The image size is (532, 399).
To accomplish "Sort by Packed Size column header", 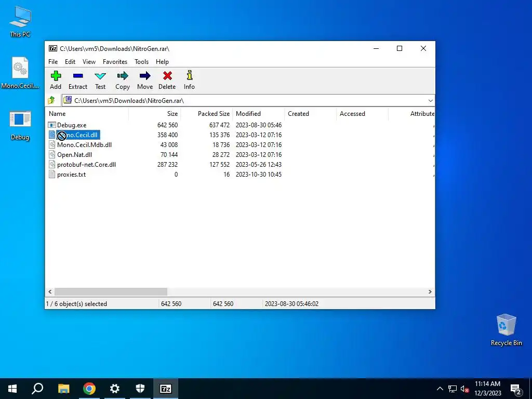I will point(207,114).
